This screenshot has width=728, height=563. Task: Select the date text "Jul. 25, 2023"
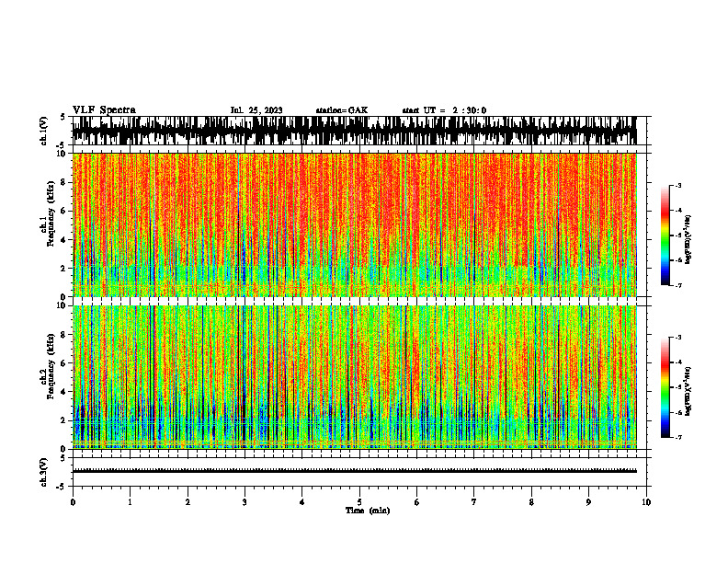(256, 110)
